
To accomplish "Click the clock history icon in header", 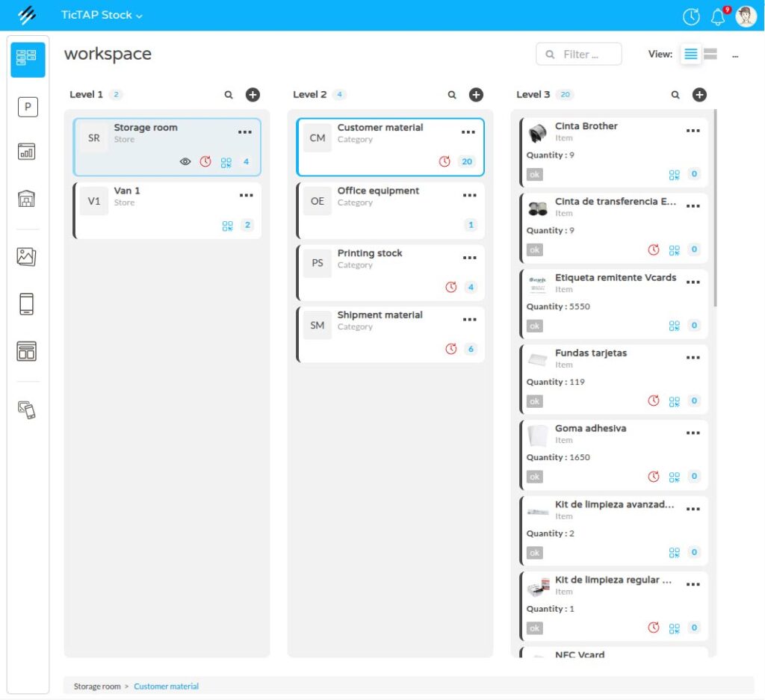I will coord(691,16).
